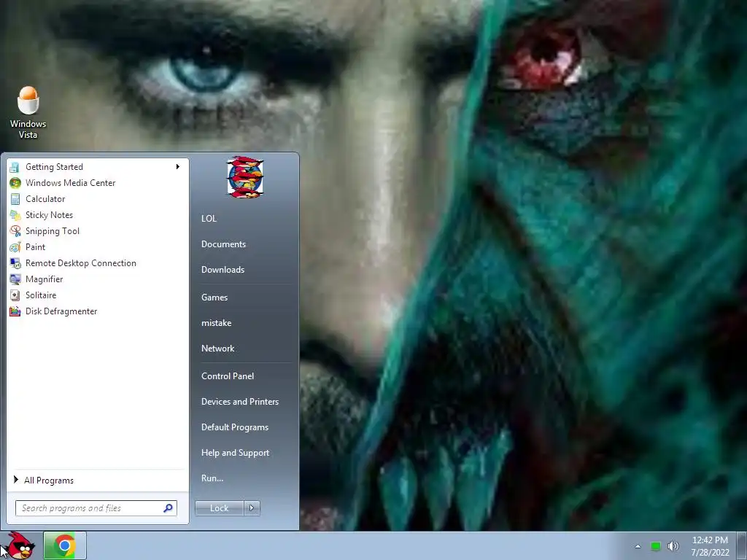Click the user account picture
747x560 pixels.
pyautogui.click(x=245, y=177)
